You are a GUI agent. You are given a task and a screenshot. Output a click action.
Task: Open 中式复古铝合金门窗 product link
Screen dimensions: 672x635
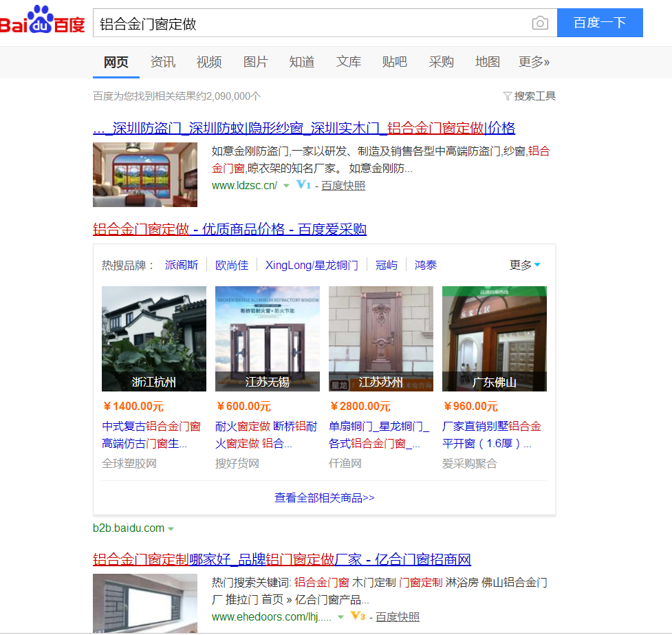click(151, 435)
